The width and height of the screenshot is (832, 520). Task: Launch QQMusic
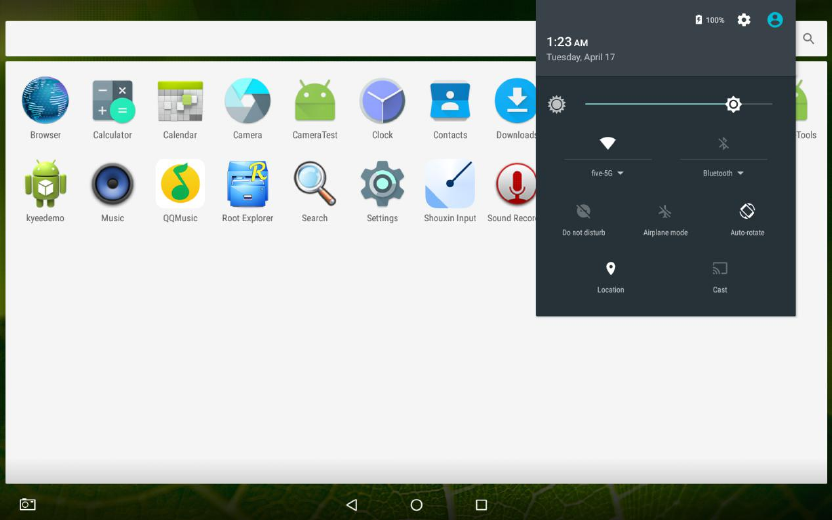[180, 184]
